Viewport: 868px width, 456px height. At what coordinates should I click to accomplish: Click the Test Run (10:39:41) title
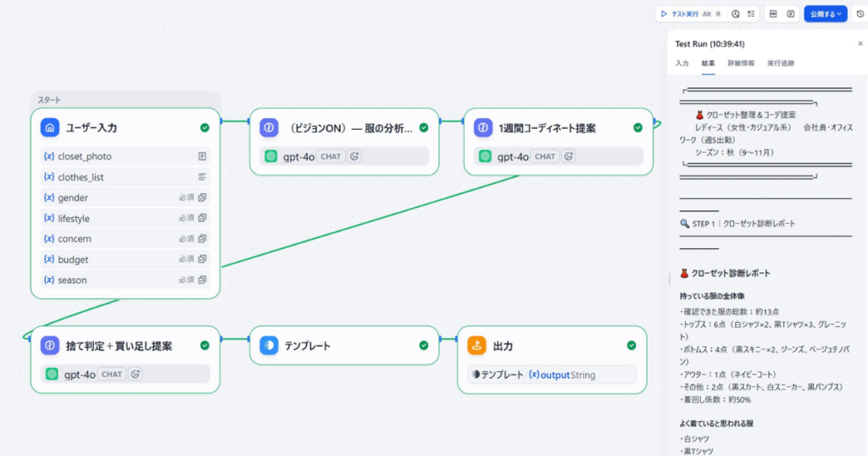709,44
